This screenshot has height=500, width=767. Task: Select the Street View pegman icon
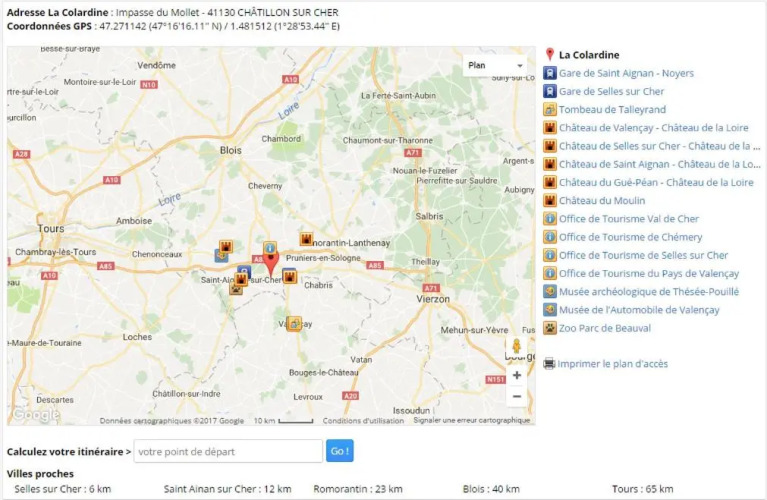click(x=515, y=345)
